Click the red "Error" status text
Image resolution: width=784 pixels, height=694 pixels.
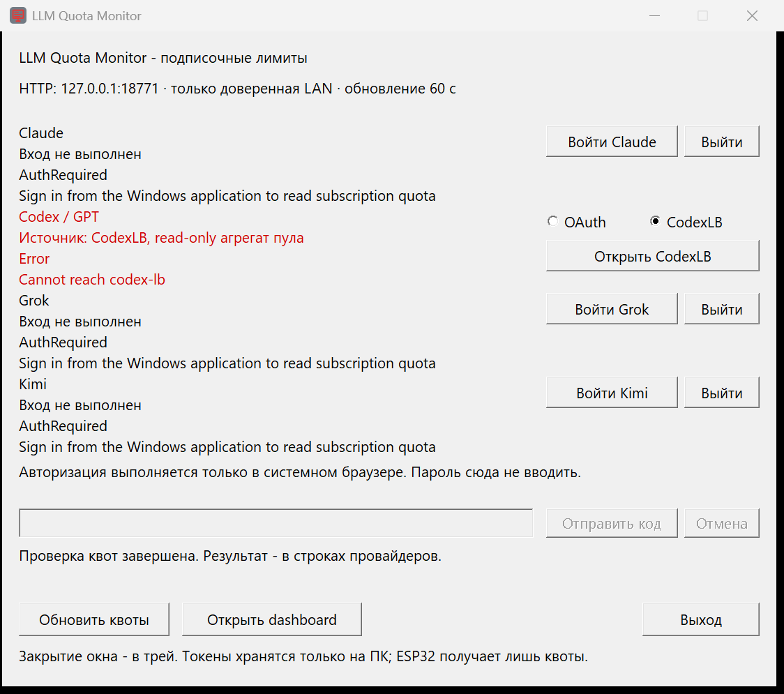34,259
